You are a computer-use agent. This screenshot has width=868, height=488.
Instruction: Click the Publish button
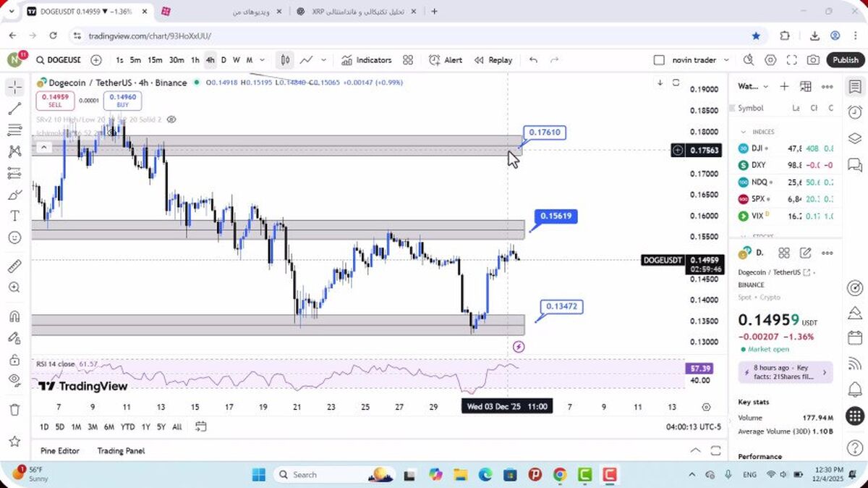click(845, 60)
